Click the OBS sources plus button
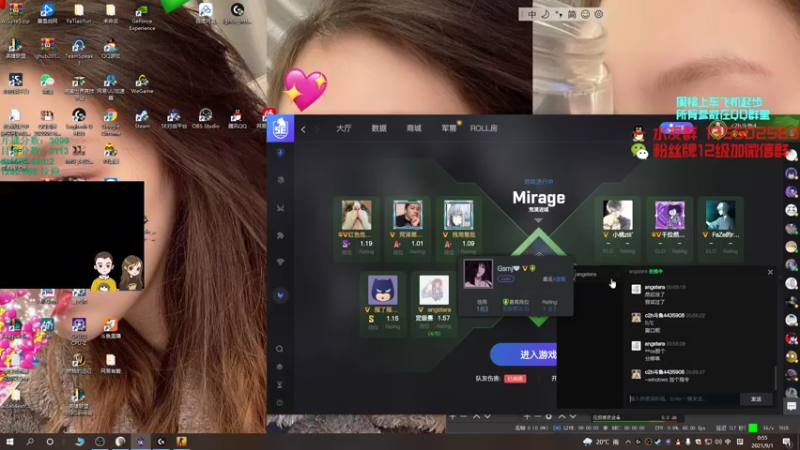800x450 pixels. [526, 417]
